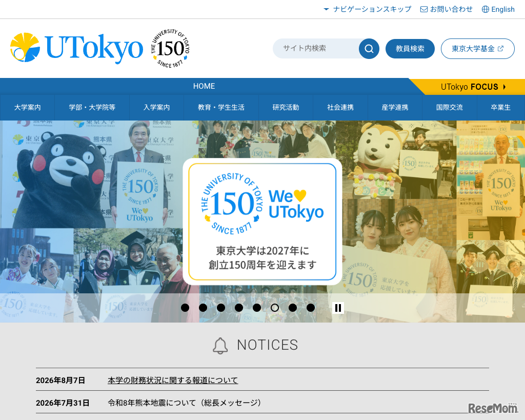Open the 社会連携 menu
Screen dimensions: 525x420
[x=340, y=108]
